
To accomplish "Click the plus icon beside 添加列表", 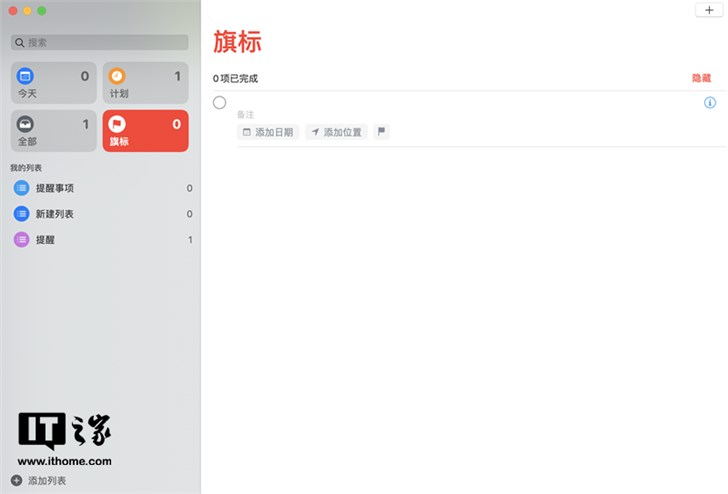I will click(x=16, y=481).
